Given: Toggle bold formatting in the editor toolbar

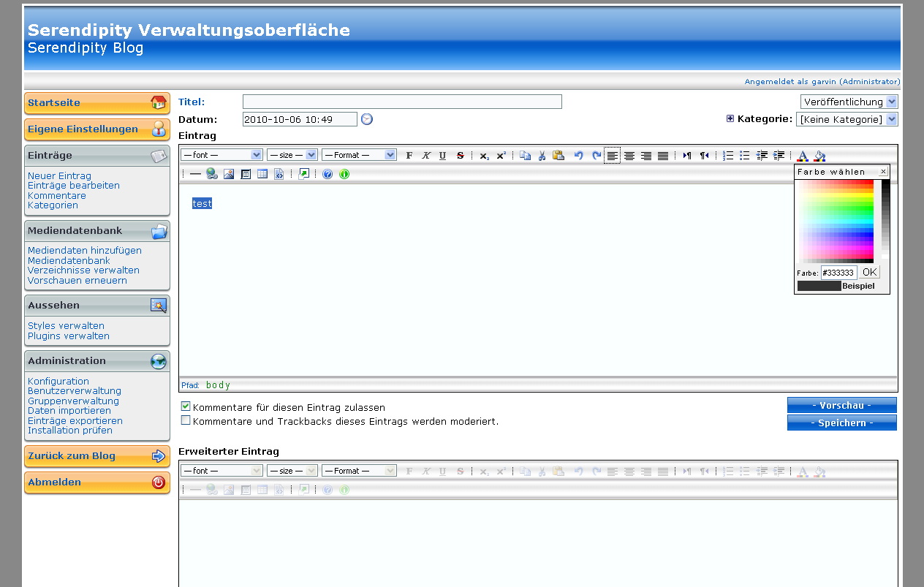Looking at the screenshot, I should 409,155.
